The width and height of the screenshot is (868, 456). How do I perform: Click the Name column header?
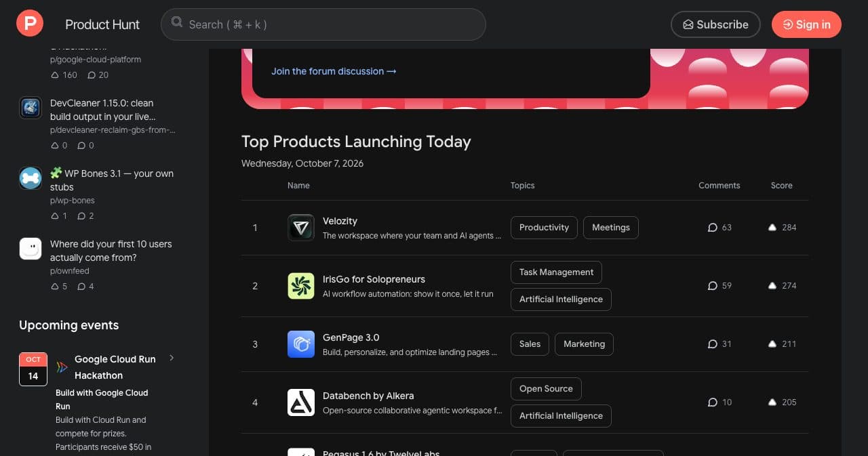tap(298, 186)
